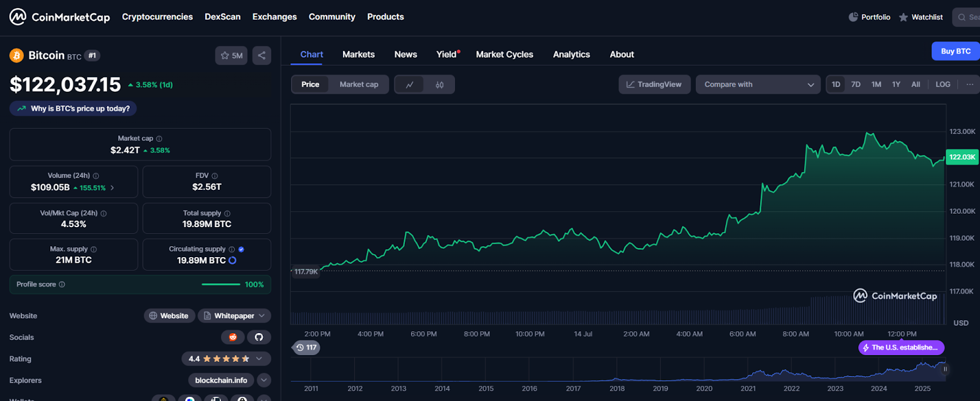Open the Cryptocurrencies nav menu
The width and height of the screenshot is (980, 401).
[157, 17]
